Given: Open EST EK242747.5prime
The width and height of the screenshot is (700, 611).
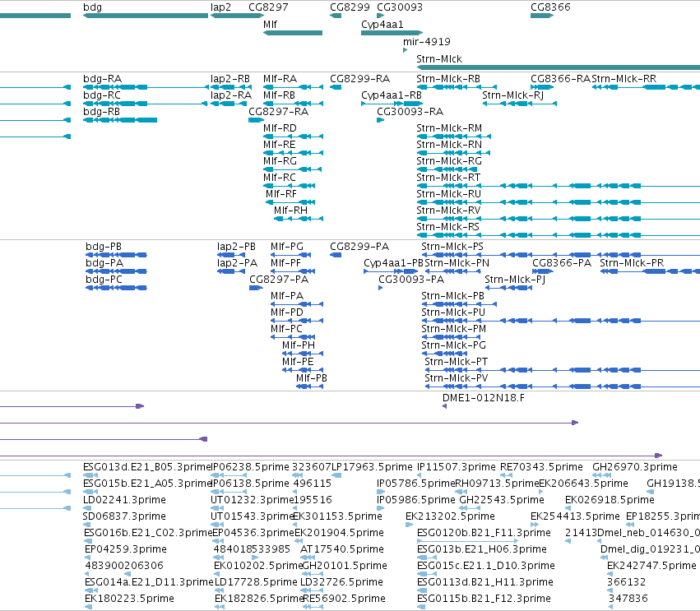Looking at the screenshot, I should point(651,566).
